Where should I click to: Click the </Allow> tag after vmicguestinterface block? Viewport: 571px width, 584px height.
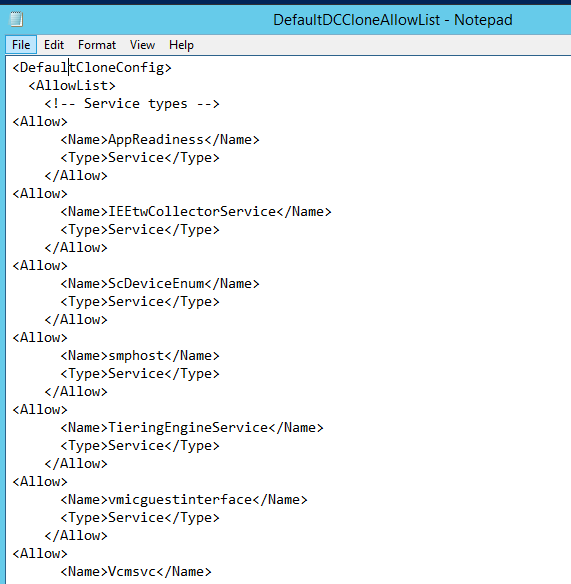[x=76, y=536]
